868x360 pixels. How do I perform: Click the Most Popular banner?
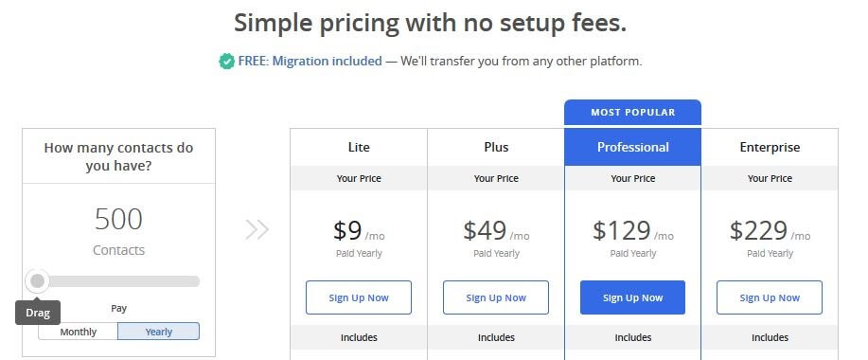(632, 113)
